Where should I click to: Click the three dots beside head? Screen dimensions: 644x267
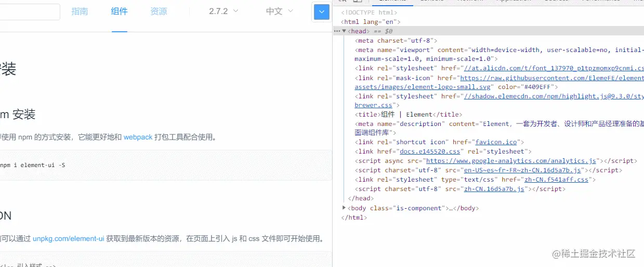(x=337, y=31)
